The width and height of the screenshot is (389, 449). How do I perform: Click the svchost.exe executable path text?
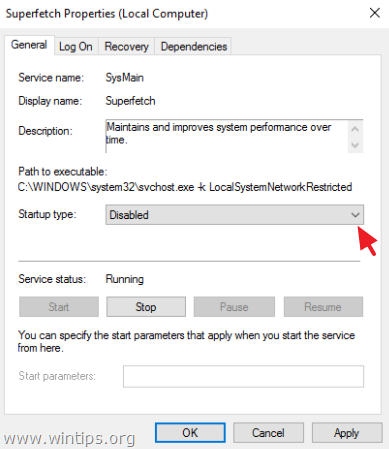pyautogui.click(x=185, y=187)
